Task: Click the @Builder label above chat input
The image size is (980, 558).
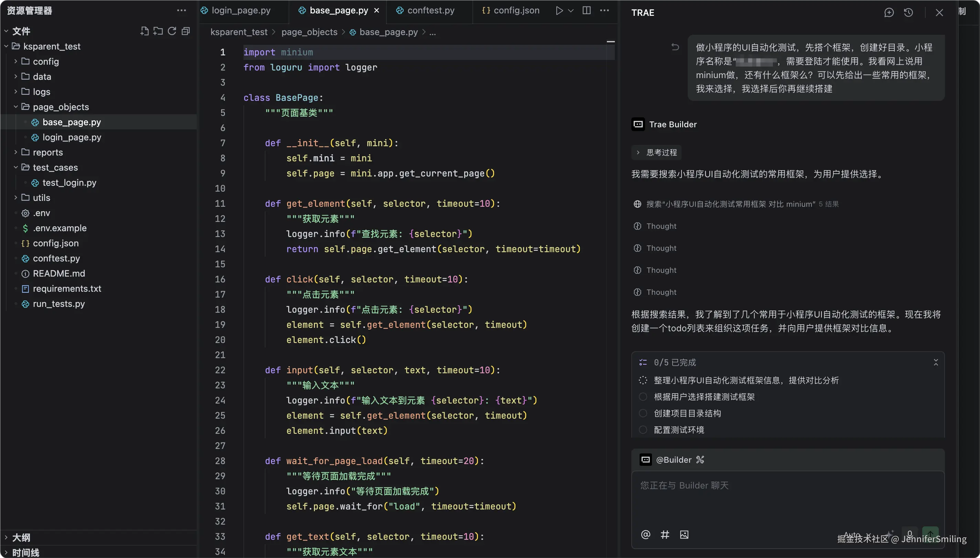Action: tap(674, 460)
